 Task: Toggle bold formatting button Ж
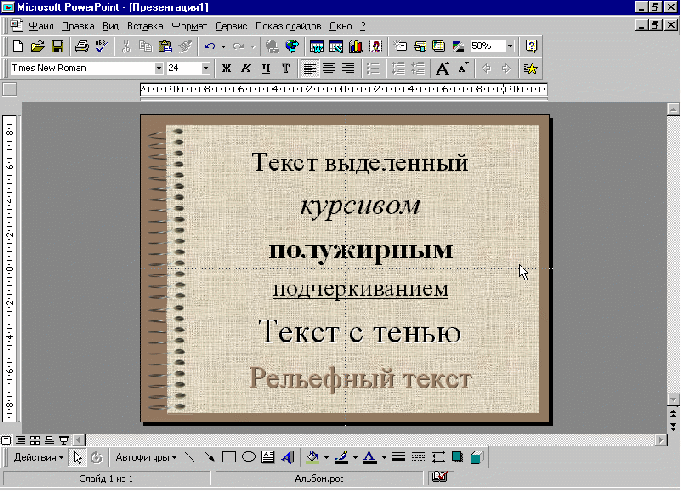pos(226,68)
